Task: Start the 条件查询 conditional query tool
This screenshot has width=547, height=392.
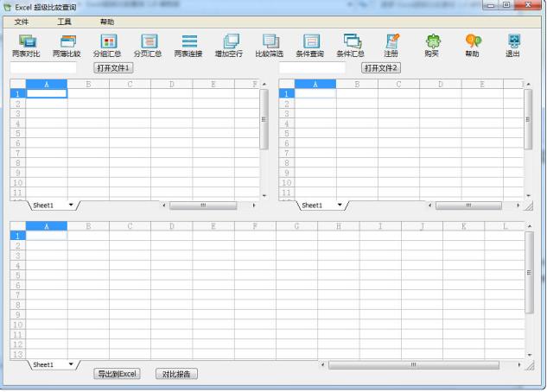Action: pos(309,46)
